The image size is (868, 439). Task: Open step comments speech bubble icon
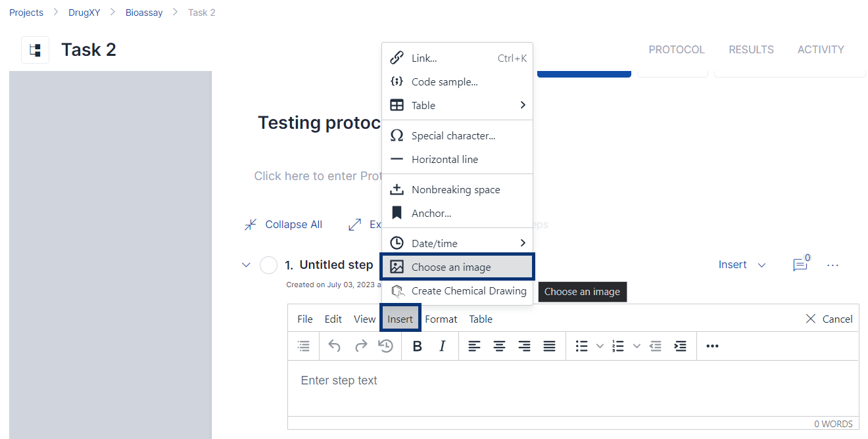click(800, 265)
